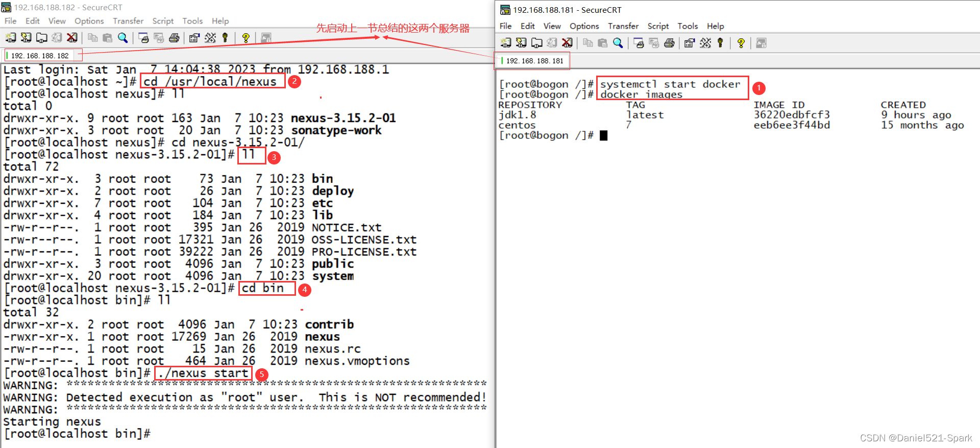Viewport: 980px width, 448px height.
Task: Click Reconnect icon in 188.181 window
Action: (x=552, y=43)
